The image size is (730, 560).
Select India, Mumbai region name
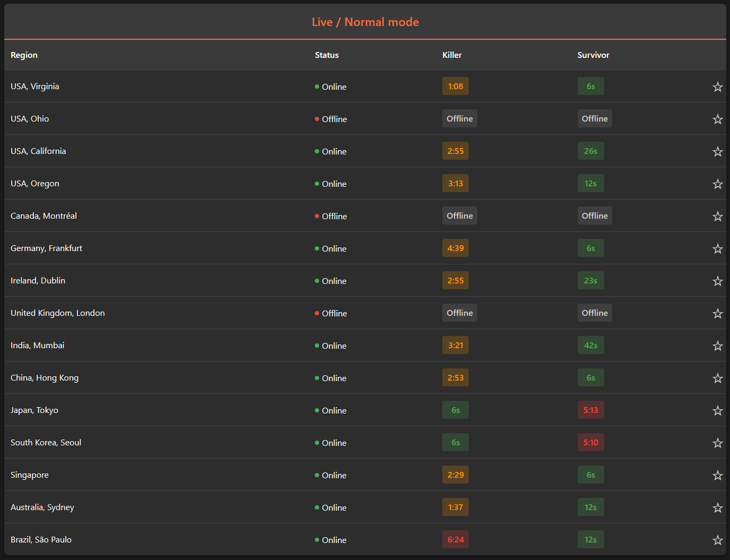coord(37,346)
